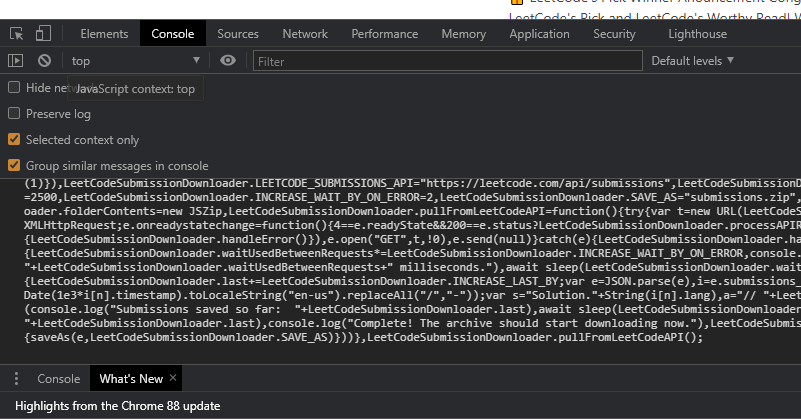801x419 pixels.
Task: Select the Console panel tab in the top bar
Action: [173, 34]
